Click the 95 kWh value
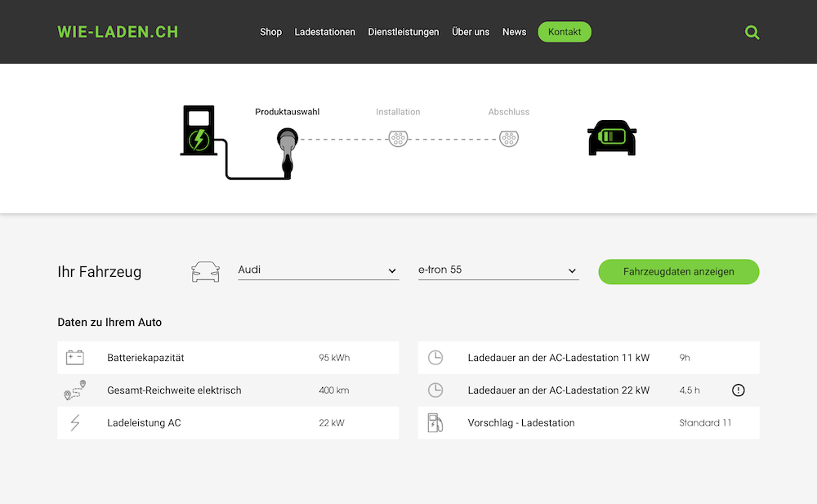 click(x=334, y=358)
